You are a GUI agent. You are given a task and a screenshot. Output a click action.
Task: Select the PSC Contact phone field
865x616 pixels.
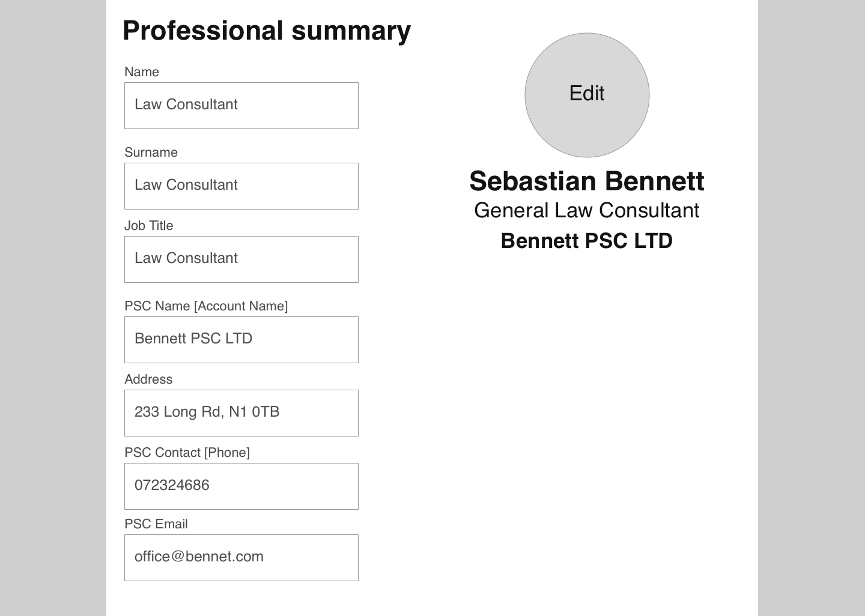[241, 486]
